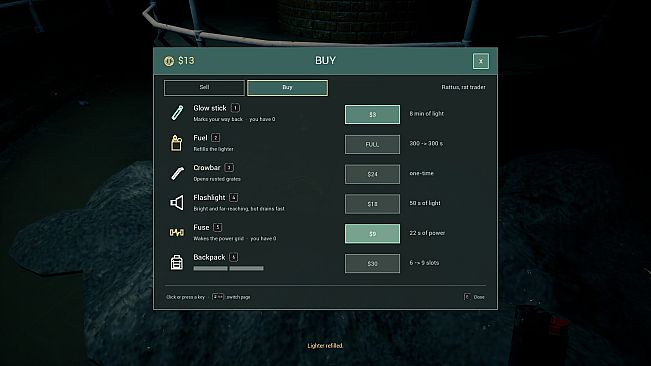
Task: Click the $13 money balance
Action: (186, 61)
